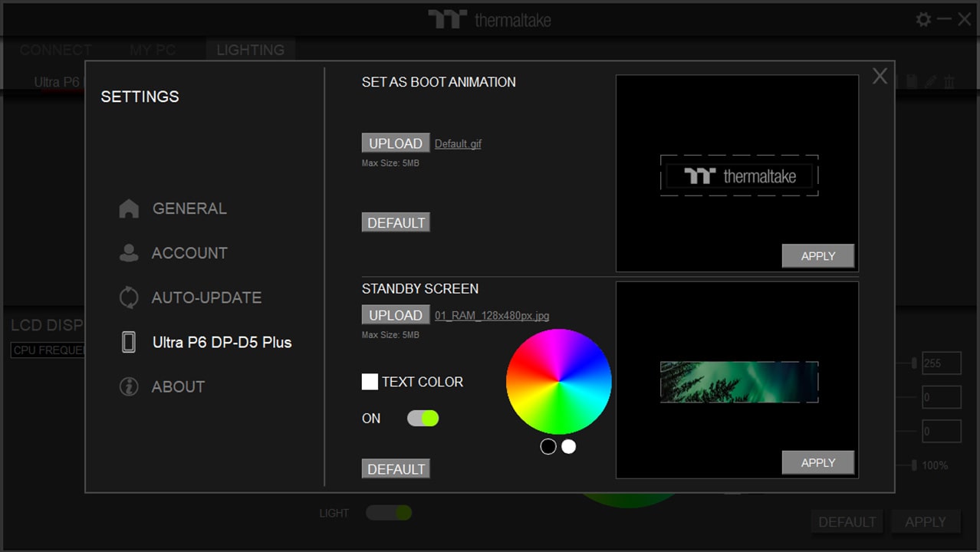Switch to the LIGHTING tab
This screenshot has width=980, height=552.
250,50
